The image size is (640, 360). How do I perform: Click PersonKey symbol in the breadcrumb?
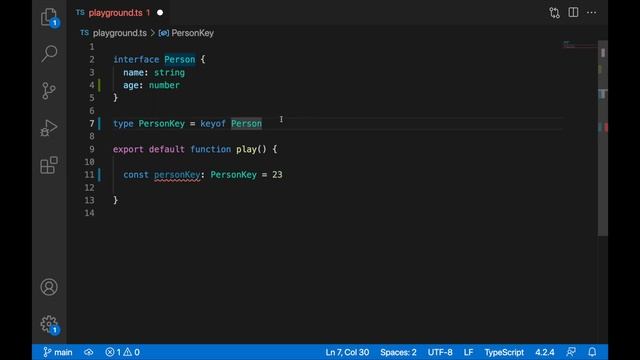(192, 33)
